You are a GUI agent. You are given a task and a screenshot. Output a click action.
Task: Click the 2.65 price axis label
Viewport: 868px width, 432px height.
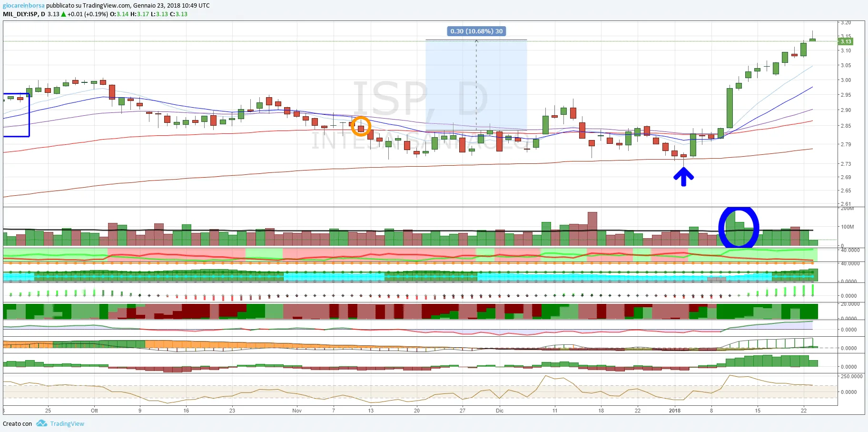[846, 191]
